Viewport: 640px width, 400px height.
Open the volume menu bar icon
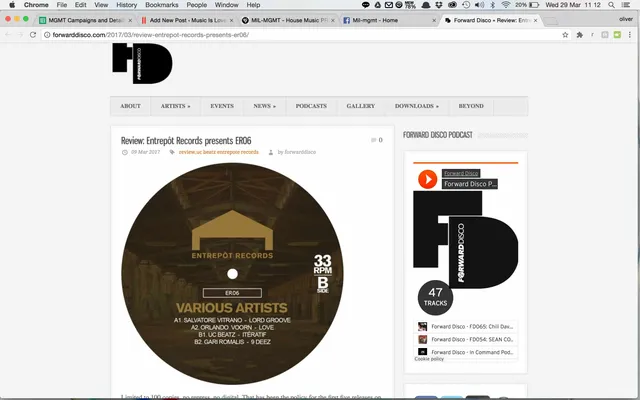tap(480, 5)
